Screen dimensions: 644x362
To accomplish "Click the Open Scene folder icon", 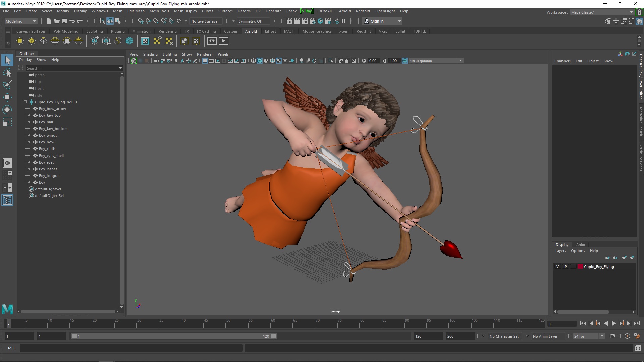I will click(x=57, y=21).
